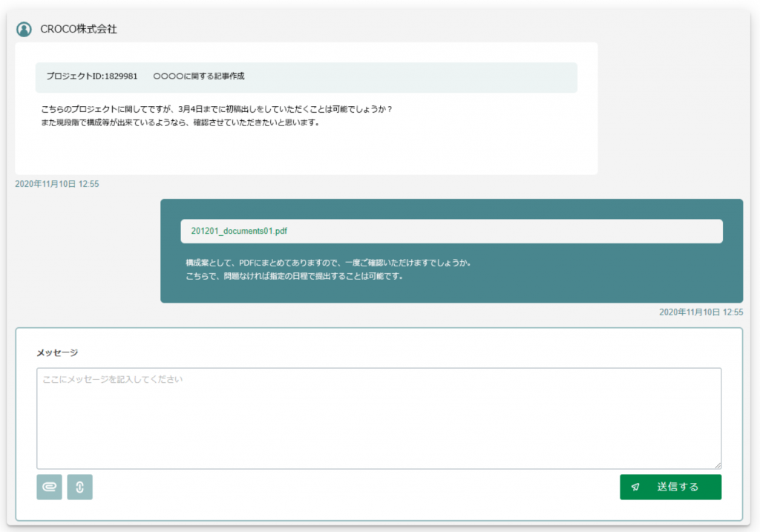
Task: Click the メッセージ field label
Action: click(57, 352)
